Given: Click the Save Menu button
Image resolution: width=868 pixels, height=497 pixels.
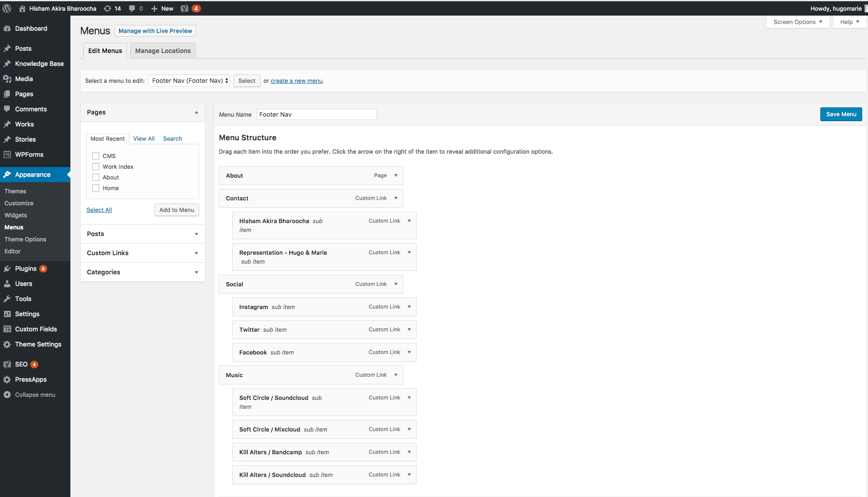Looking at the screenshot, I should pos(841,114).
